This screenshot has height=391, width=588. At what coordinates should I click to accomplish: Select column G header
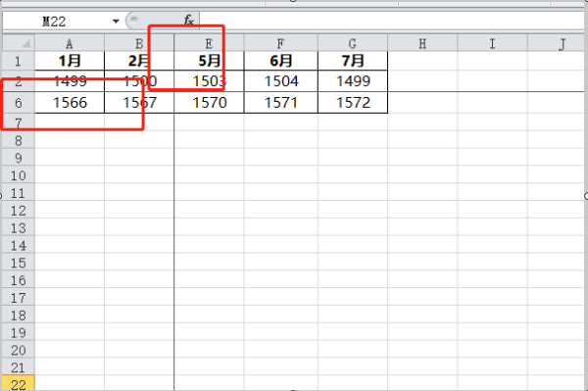pos(353,43)
